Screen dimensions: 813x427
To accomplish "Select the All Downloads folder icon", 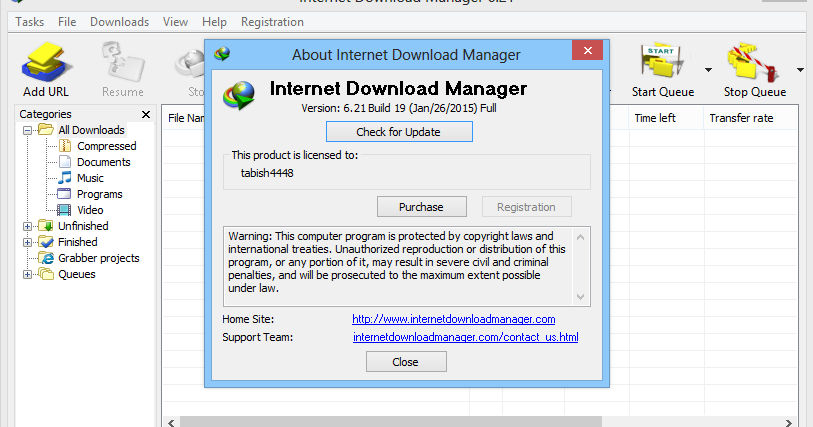I will [x=46, y=130].
